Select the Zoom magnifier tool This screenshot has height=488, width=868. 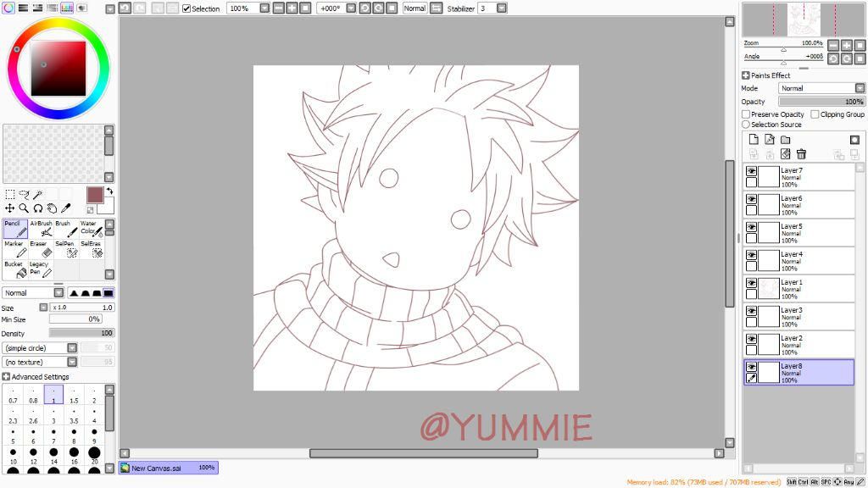tap(24, 208)
